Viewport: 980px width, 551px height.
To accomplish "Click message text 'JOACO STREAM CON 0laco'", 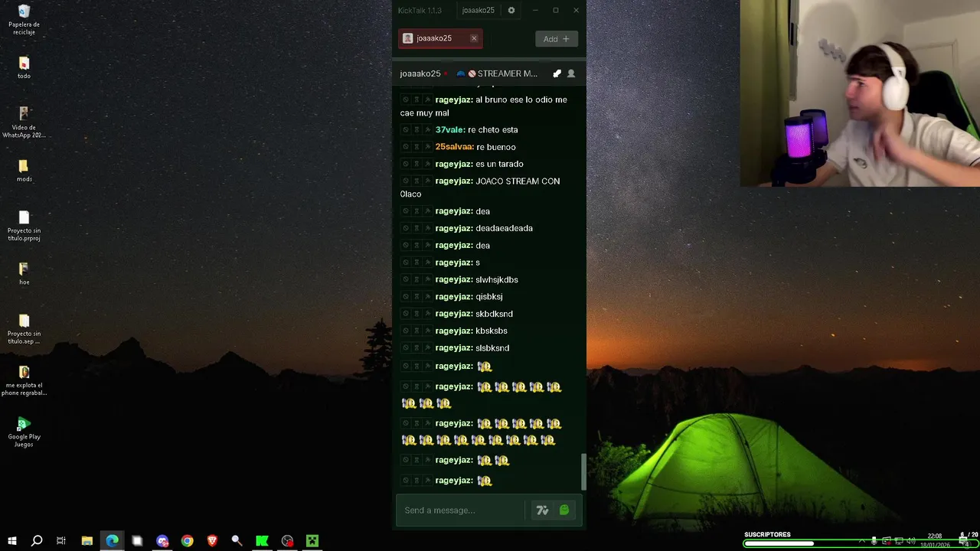I will click(x=480, y=187).
